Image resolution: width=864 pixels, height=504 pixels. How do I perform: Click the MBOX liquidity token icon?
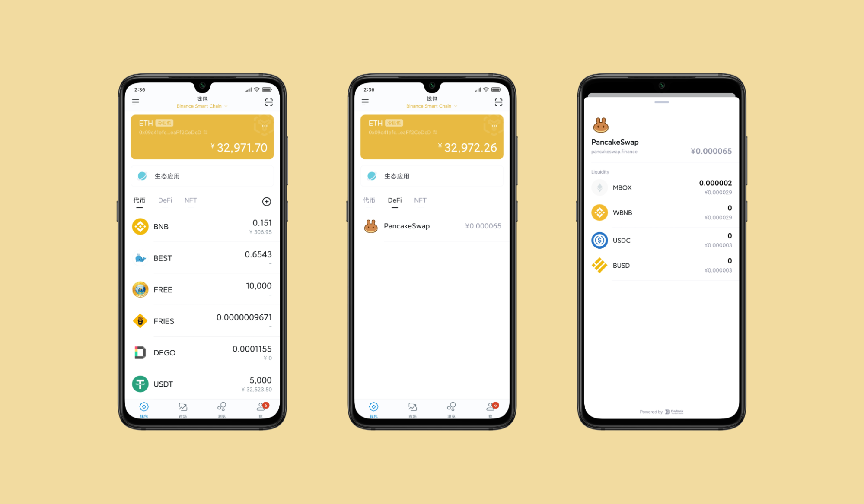pos(599,187)
